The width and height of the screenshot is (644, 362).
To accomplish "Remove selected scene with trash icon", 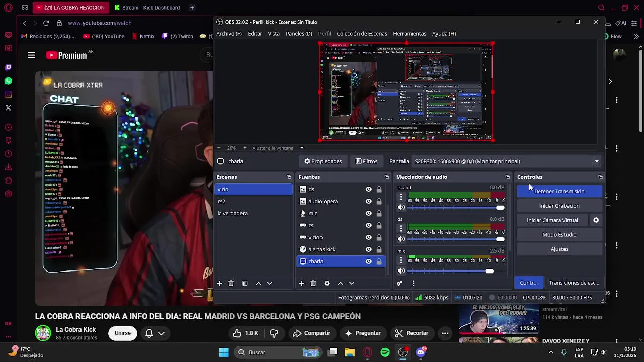I will 231,283.
